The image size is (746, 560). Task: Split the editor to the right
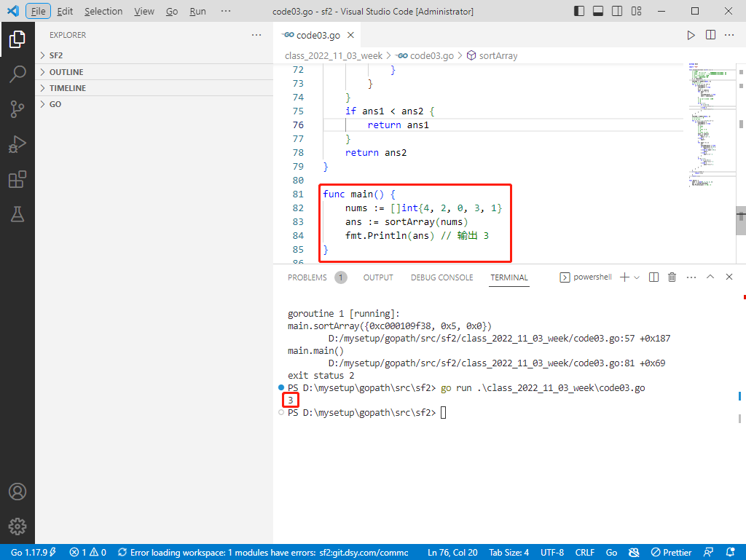pos(710,35)
